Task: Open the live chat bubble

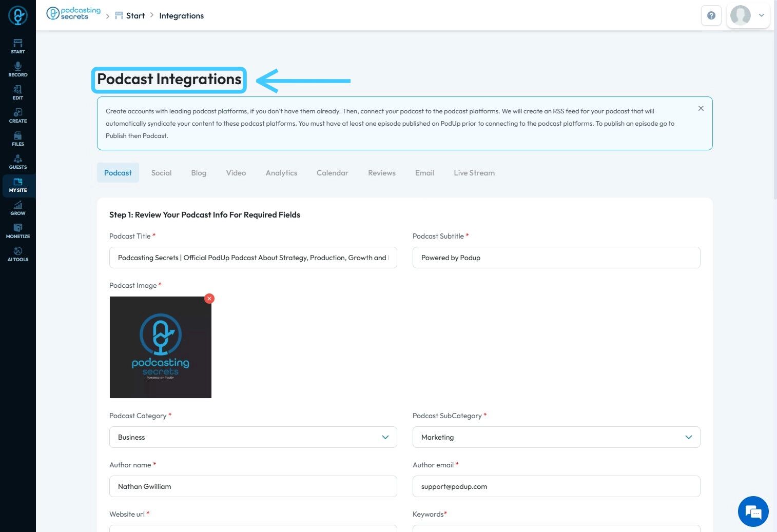Action: [x=753, y=511]
